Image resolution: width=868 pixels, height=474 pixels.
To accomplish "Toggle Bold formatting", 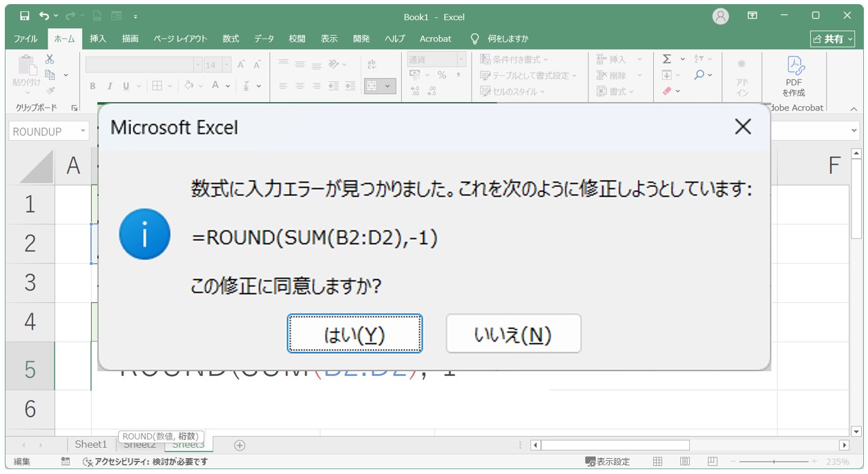I will click(93, 86).
